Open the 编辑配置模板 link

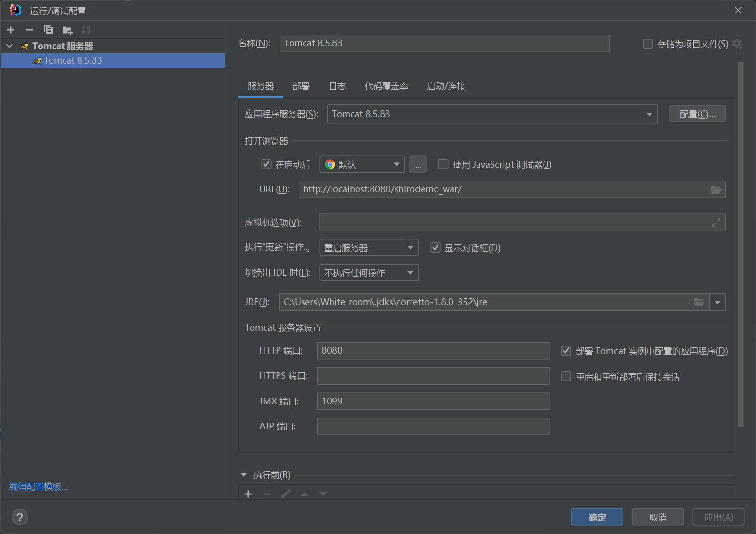(39, 487)
